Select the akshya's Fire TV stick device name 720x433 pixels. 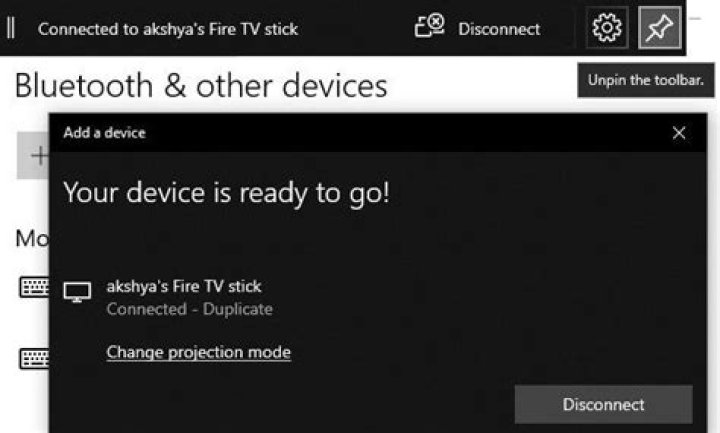[183, 286]
